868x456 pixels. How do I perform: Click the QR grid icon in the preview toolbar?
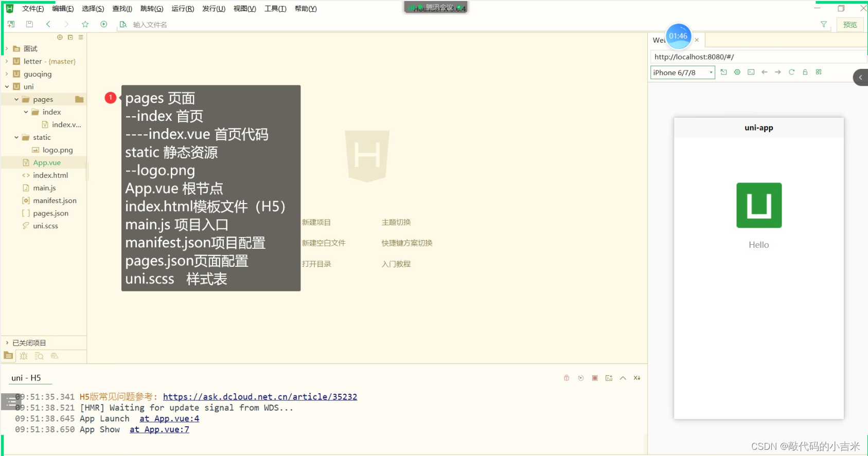click(x=819, y=72)
